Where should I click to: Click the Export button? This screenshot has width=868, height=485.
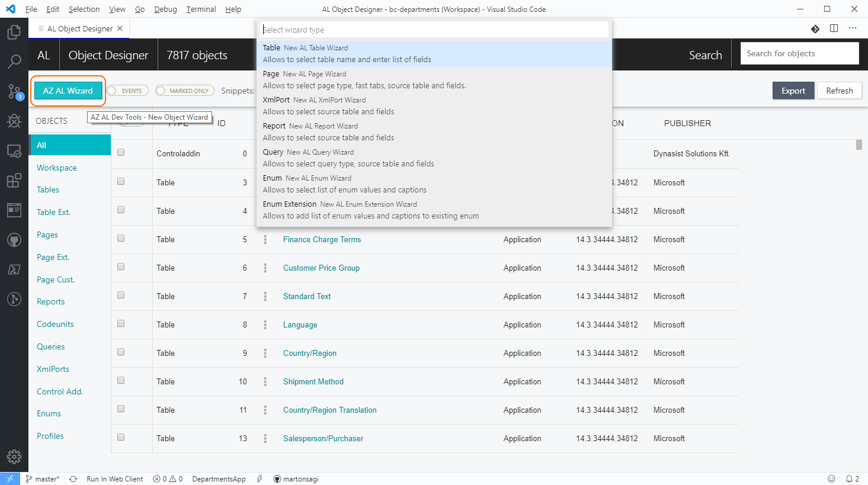[x=793, y=91]
